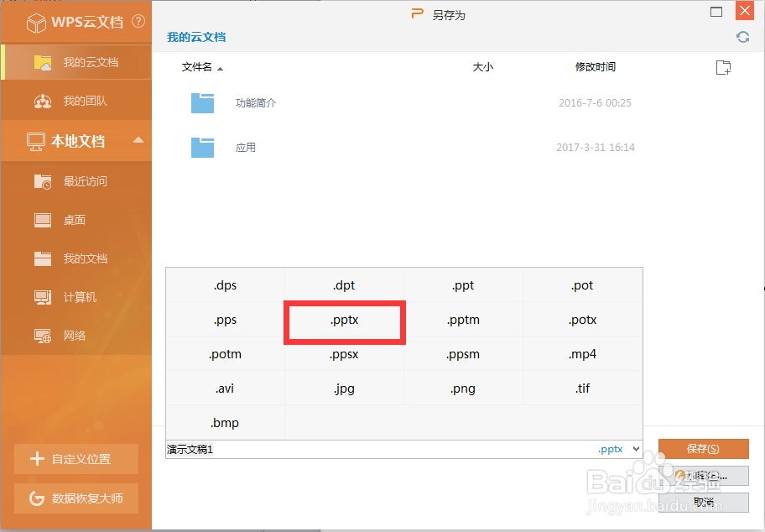Screen dimensions: 765x532
Task: Open 加密(E) settings
Action: pyautogui.click(x=704, y=476)
